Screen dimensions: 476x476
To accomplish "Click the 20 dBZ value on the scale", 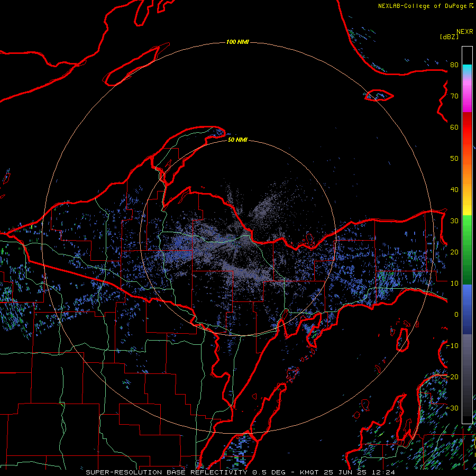I will click(454, 252).
